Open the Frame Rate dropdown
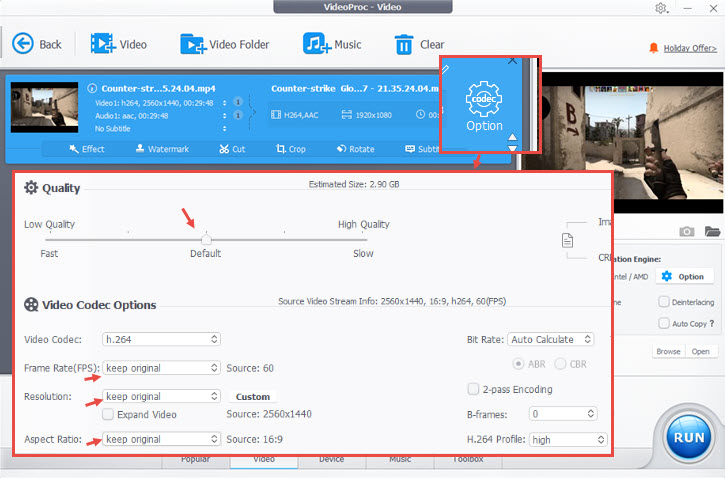725x478 pixels. point(161,368)
